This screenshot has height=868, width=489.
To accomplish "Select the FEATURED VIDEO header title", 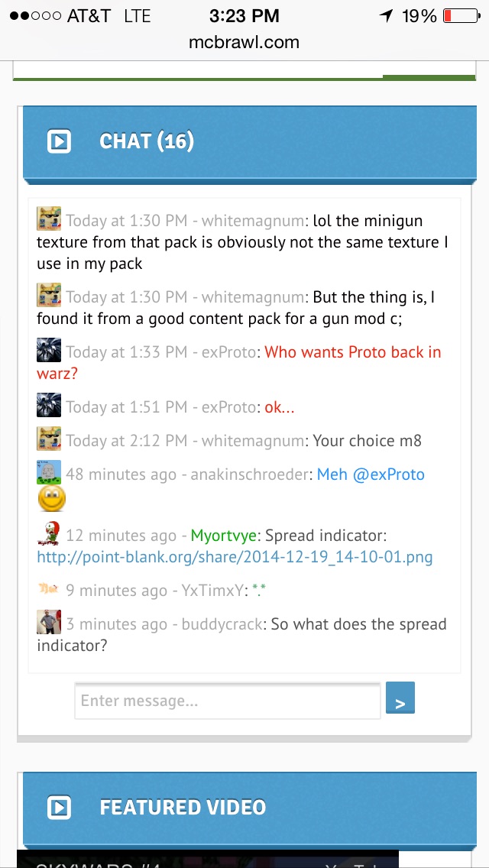I will pos(183,807).
